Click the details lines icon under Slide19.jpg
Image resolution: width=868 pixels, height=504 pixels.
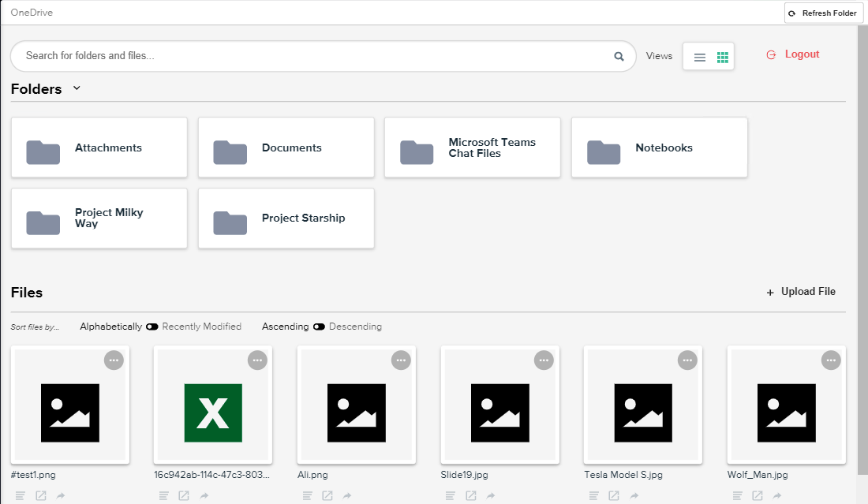tap(450, 495)
